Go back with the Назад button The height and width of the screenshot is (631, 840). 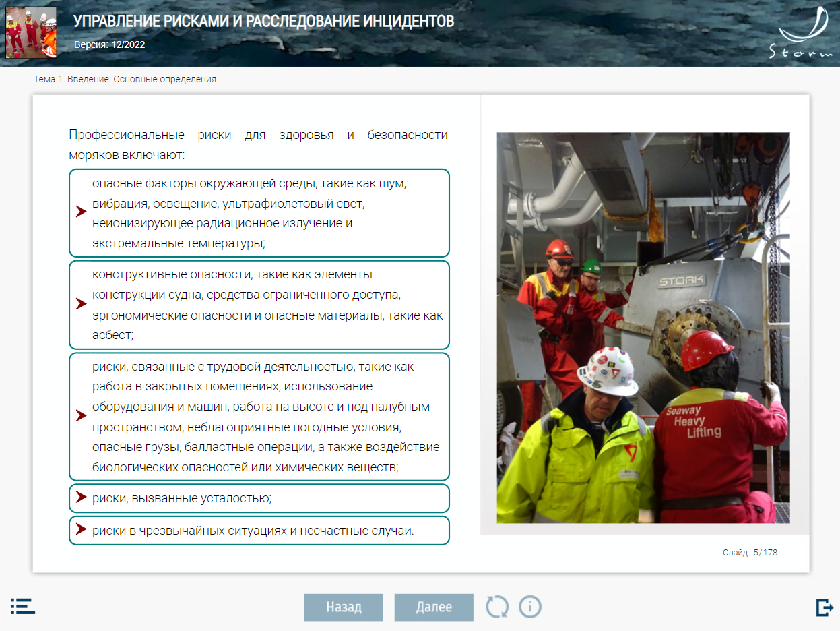[344, 607]
